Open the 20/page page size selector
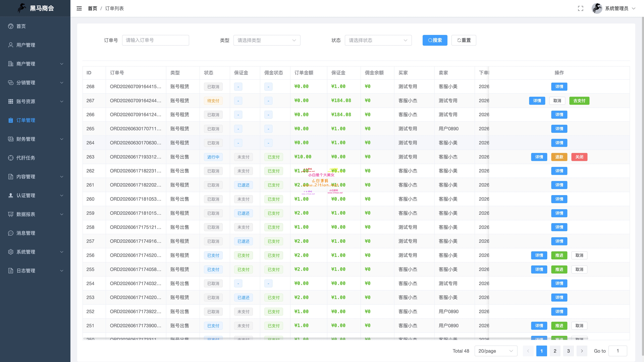 [496, 351]
